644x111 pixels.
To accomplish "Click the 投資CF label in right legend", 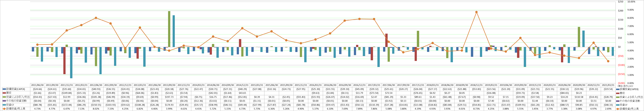I will click(623, 105).
